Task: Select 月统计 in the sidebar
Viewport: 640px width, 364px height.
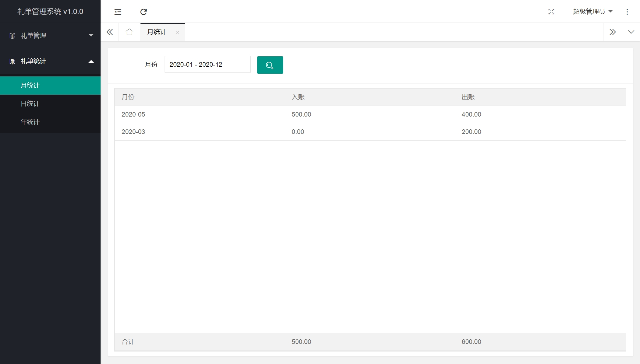Action: 30,86
